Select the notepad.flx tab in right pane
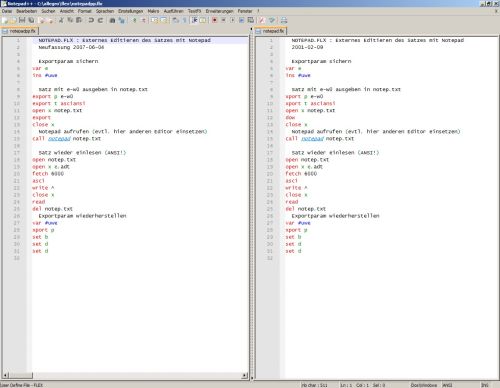Screen dimensions: 500x388 270,31
